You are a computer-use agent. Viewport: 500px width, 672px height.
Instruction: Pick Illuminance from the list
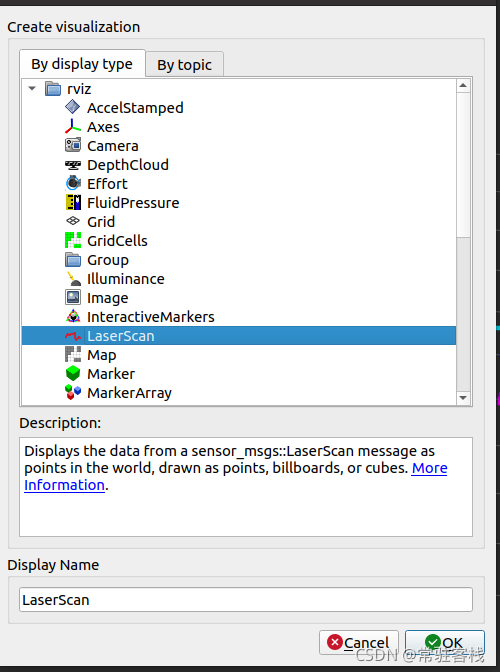[x=126, y=279]
